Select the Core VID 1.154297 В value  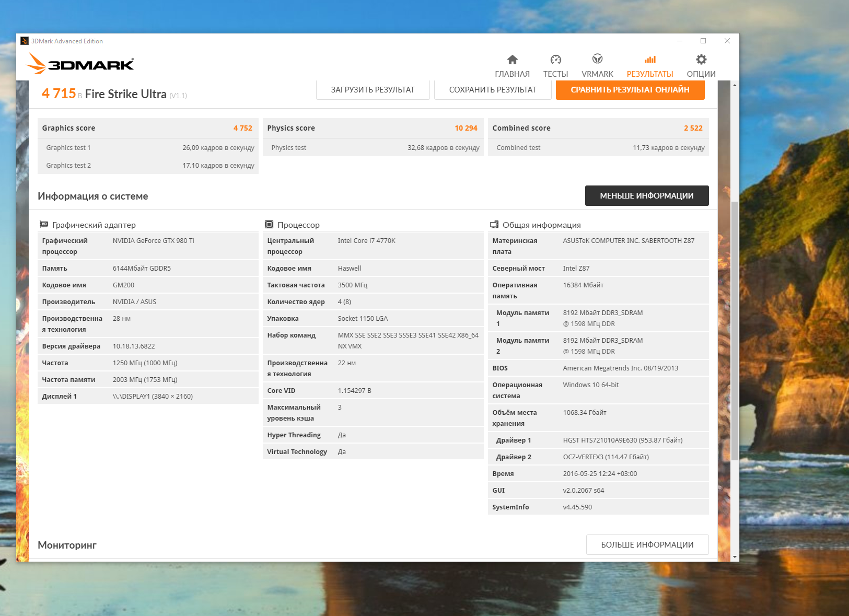pyautogui.click(x=355, y=391)
